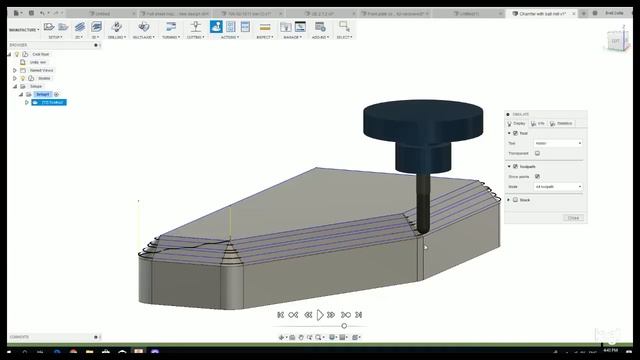The image size is (640, 360).
Task: Click the File menu icon
Action: [x=17, y=13]
